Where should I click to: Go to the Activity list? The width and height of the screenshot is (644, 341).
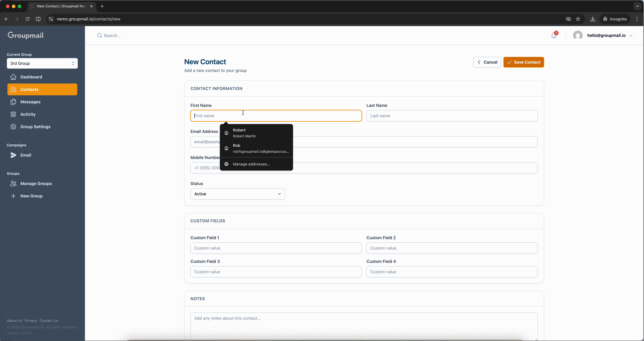pyautogui.click(x=28, y=114)
